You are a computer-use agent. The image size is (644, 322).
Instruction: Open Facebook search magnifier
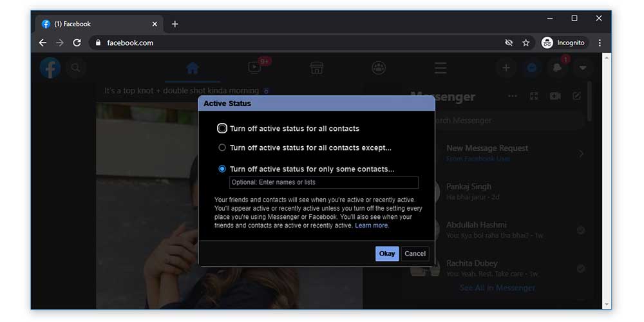pyautogui.click(x=75, y=68)
